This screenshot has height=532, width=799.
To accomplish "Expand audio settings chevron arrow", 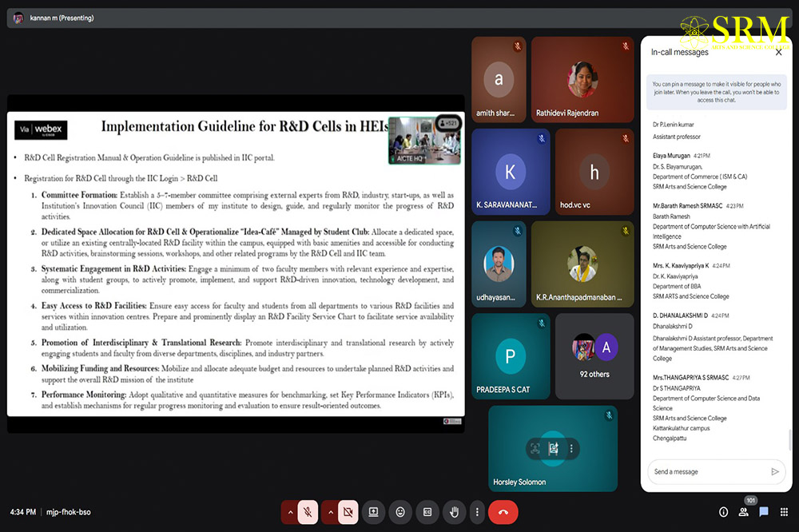I will point(290,512).
